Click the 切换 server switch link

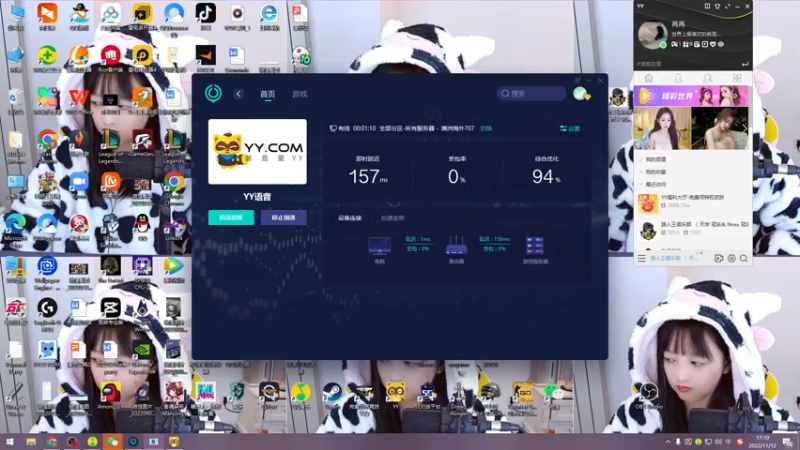click(486, 129)
